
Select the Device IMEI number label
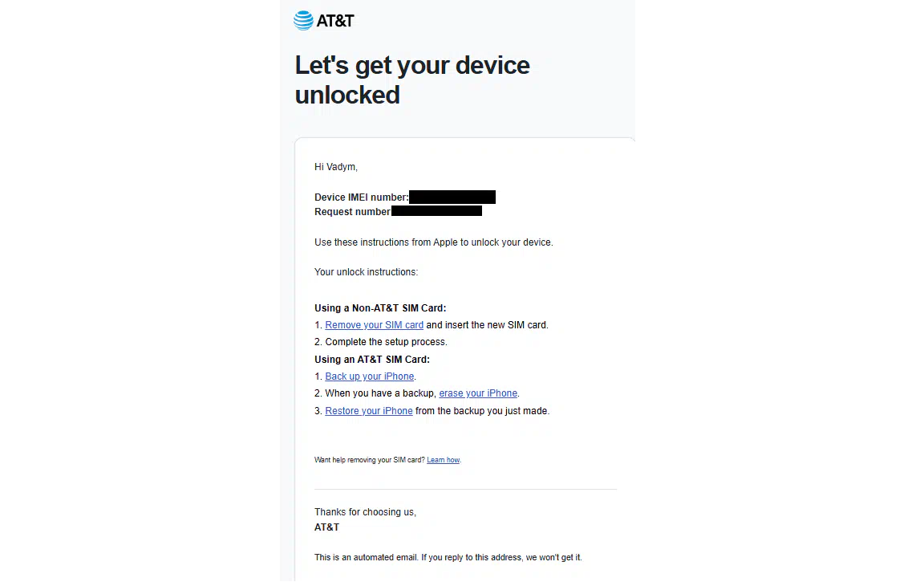click(361, 197)
